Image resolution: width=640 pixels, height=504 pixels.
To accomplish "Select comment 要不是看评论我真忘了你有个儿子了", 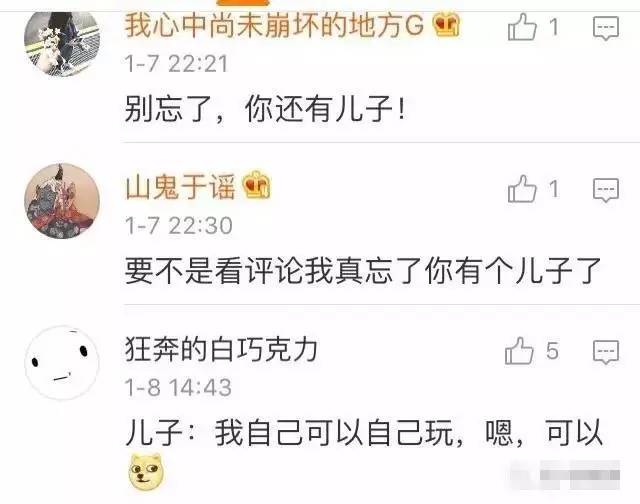I will [362, 271].
